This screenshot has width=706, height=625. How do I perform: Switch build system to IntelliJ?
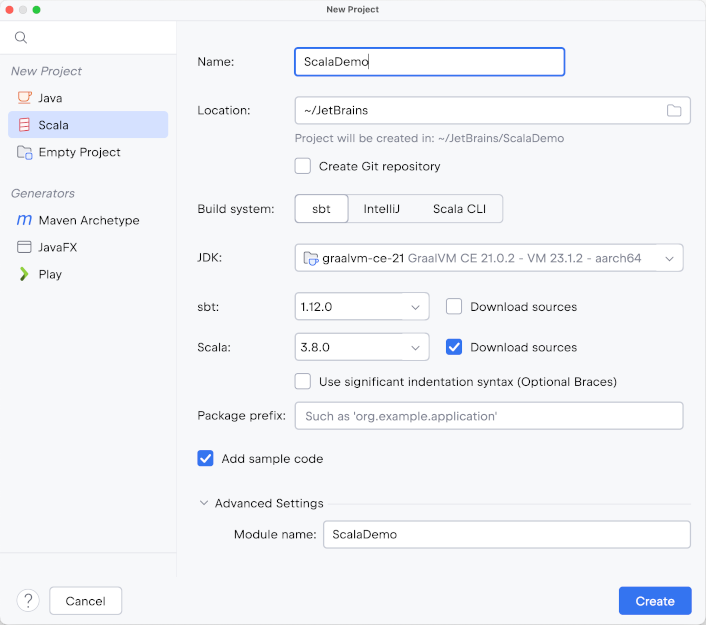382,209
